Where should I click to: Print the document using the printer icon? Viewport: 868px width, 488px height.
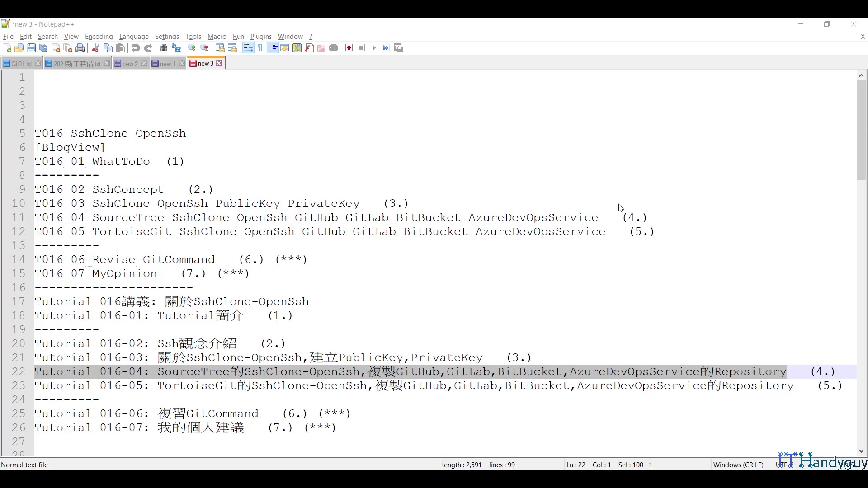[x=80, y=48]
